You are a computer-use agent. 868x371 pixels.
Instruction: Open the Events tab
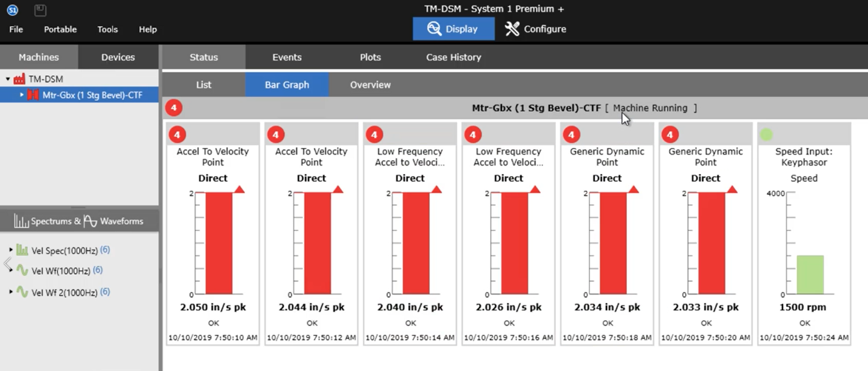pos(287,57)
